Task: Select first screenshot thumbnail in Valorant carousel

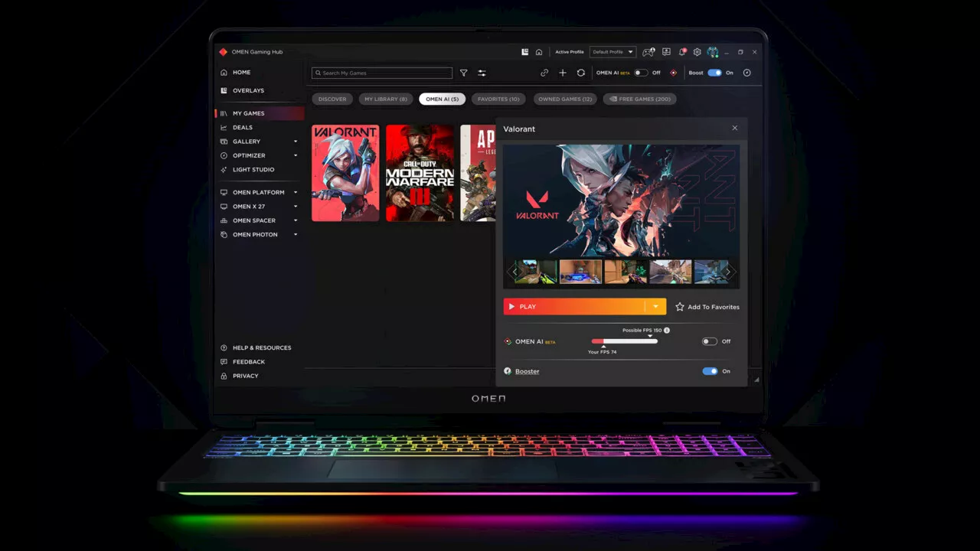Action: click(536, 272)
